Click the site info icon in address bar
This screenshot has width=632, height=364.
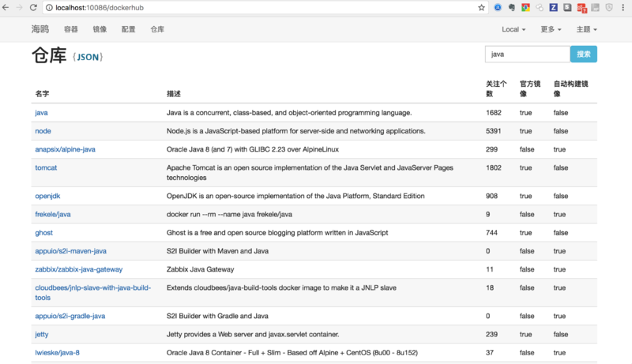point(49,8)
